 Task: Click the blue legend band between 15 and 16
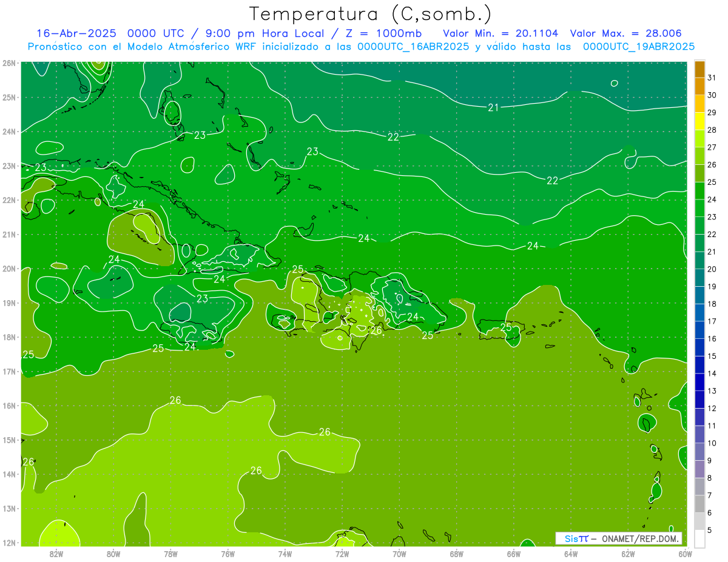click(x=700, y=347)
